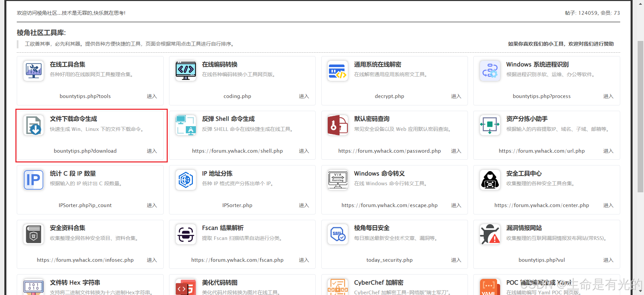Click the CyberChef 加解密 card title
Viewport: 644px width, 295px height.
pos(379,283)
